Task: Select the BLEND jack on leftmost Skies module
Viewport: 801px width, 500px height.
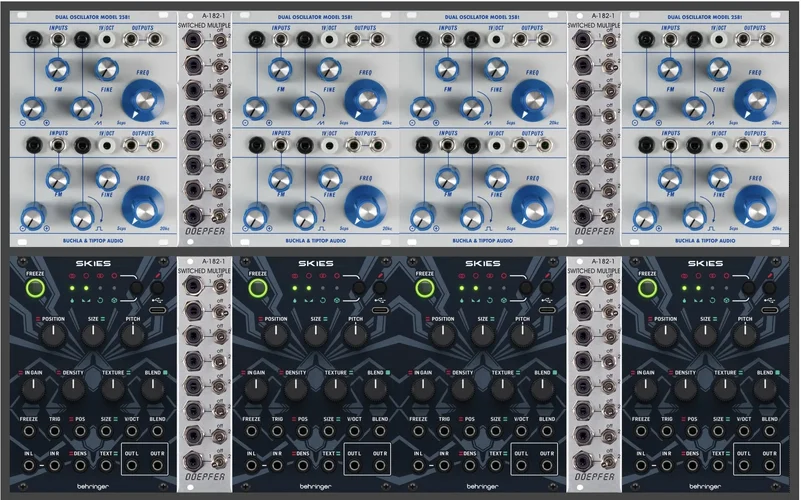Action: point(157,431)
